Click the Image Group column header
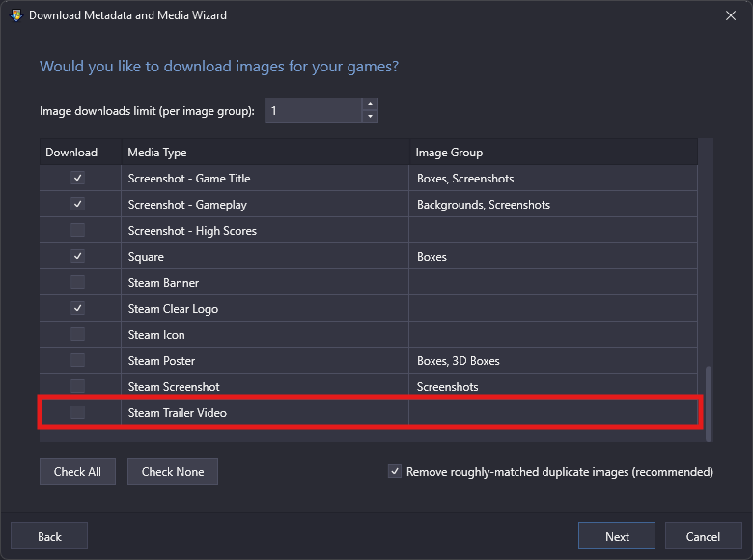This screenshot has height=560, width=753. (553, 153)
